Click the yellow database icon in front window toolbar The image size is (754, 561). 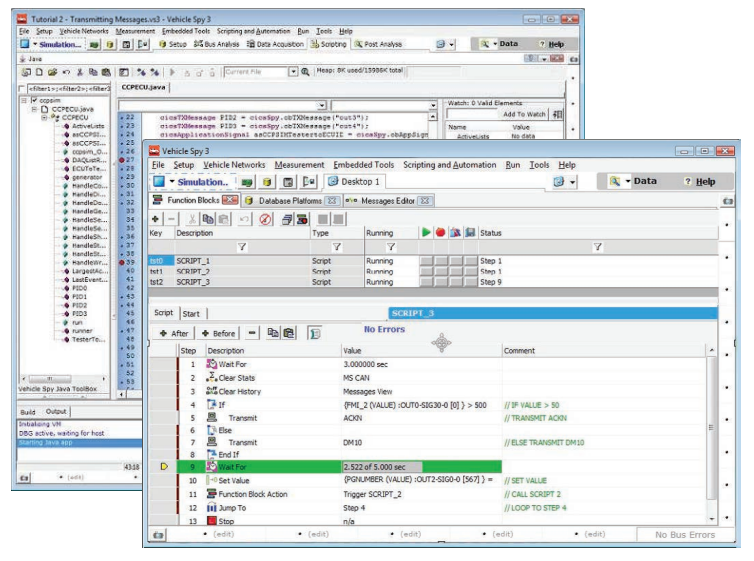pyautogui.click(x=267, y=182)
